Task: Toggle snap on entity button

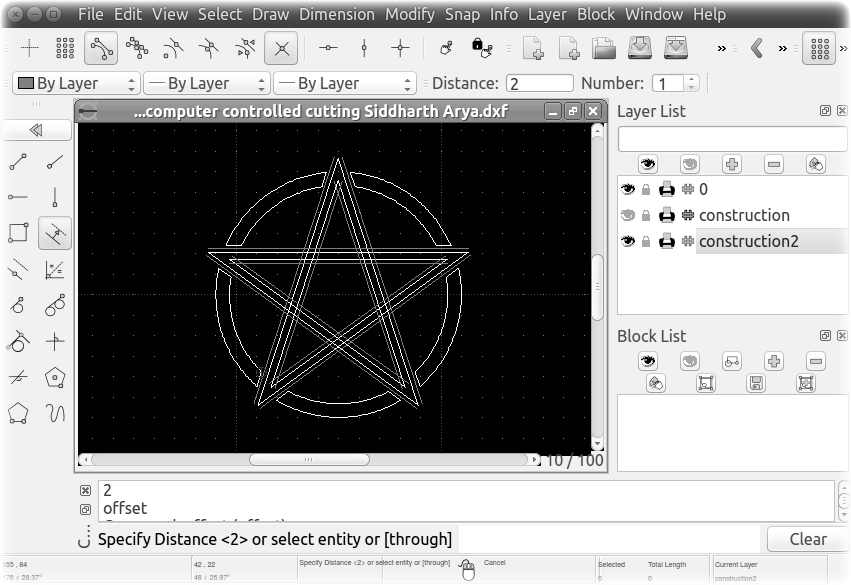Action: (137, 48)
